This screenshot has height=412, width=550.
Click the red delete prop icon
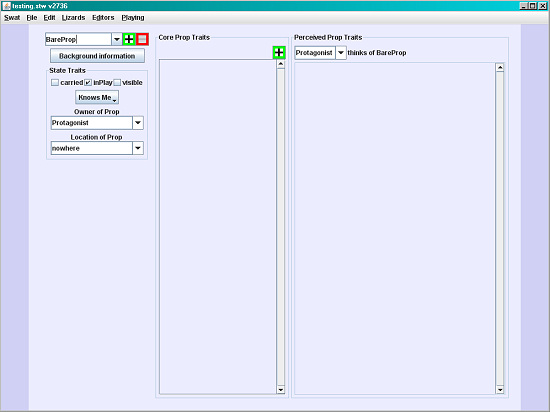click(142, 39)
